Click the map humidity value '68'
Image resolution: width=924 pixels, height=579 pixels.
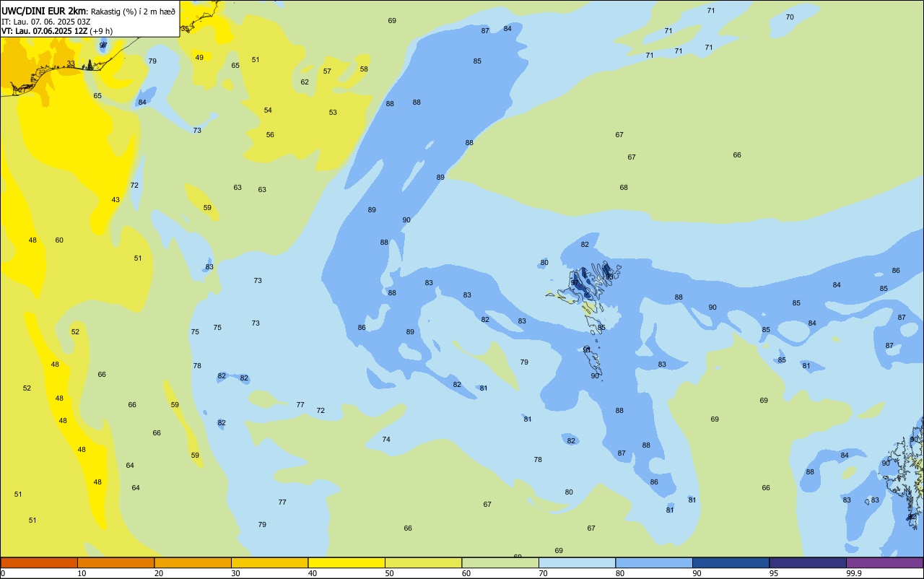click(x=624, y=188)
